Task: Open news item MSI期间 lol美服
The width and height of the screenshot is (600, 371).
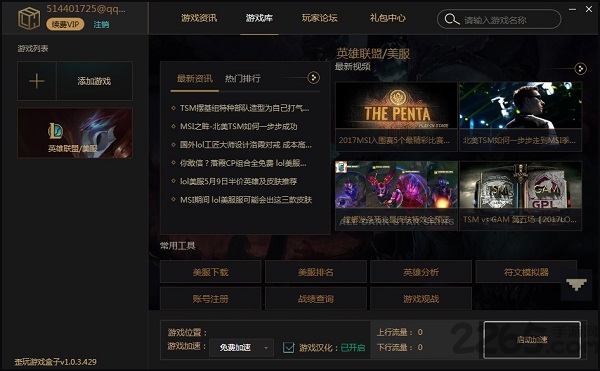Action: pyautogui.click(x=246, y=200)
